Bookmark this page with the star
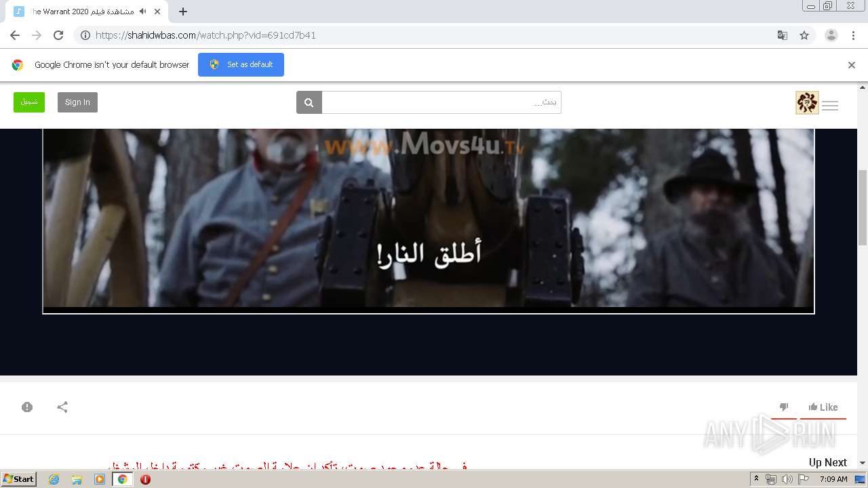Image resolution: width=868 pixels, height=488 pixels. pyautogui.click(x=804, y=35)
